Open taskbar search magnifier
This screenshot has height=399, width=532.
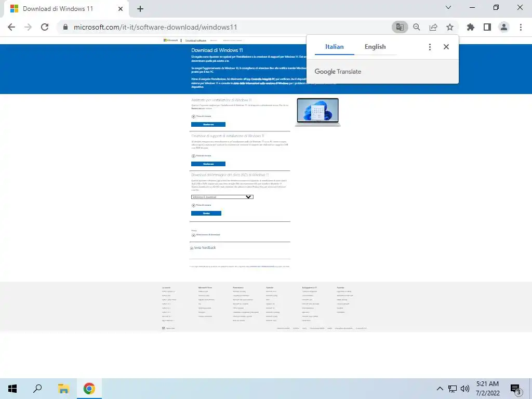[x=37, y=389]
